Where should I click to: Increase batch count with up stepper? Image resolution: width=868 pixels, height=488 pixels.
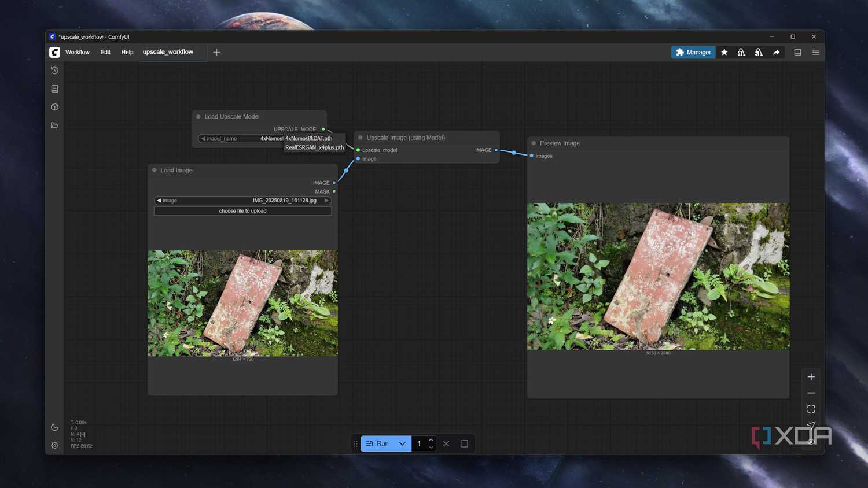pos(431,440)
